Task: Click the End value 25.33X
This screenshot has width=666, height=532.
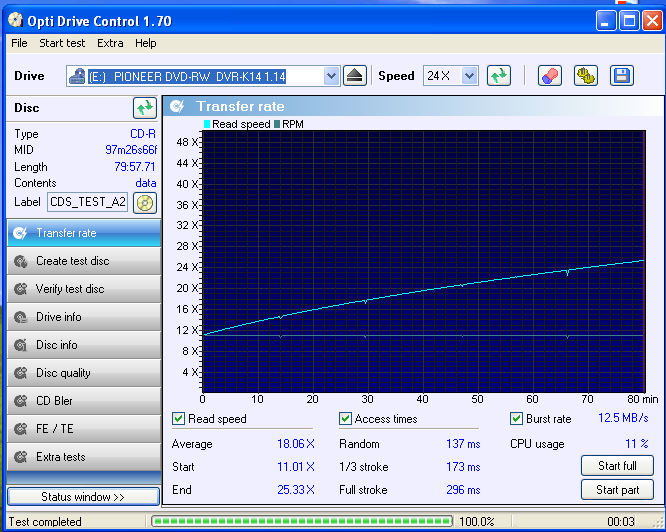Action: click(296, 490)
